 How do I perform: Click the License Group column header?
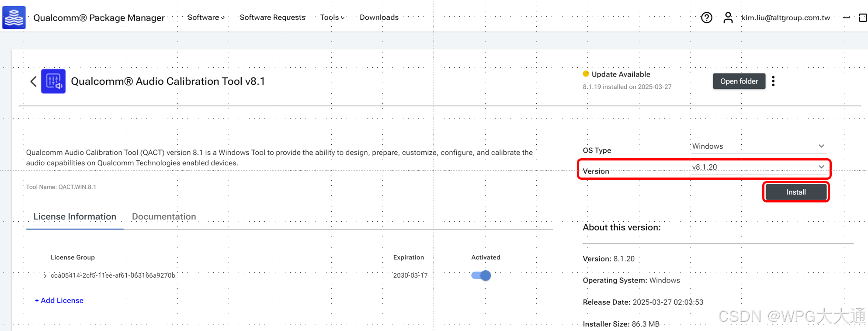73,257
